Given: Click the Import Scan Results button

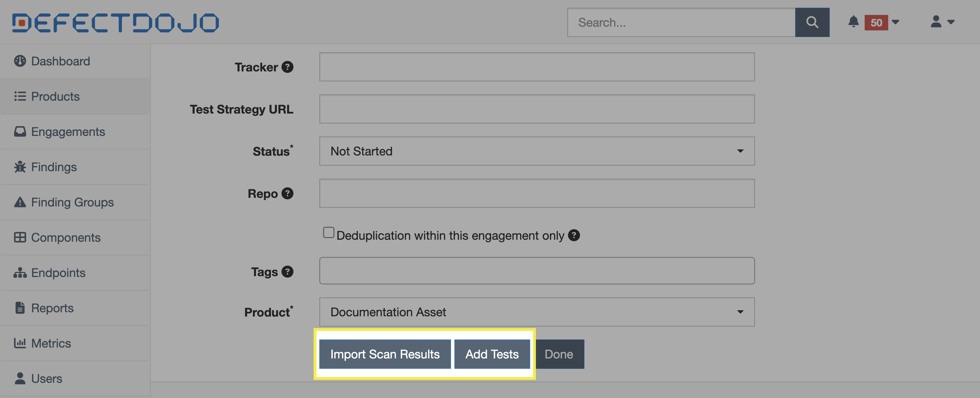Looking at the screenshot, I should tap(385, 354).
